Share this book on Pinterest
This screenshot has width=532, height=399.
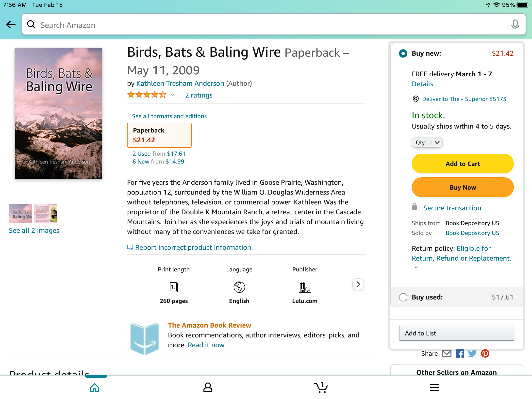(485, 353)
